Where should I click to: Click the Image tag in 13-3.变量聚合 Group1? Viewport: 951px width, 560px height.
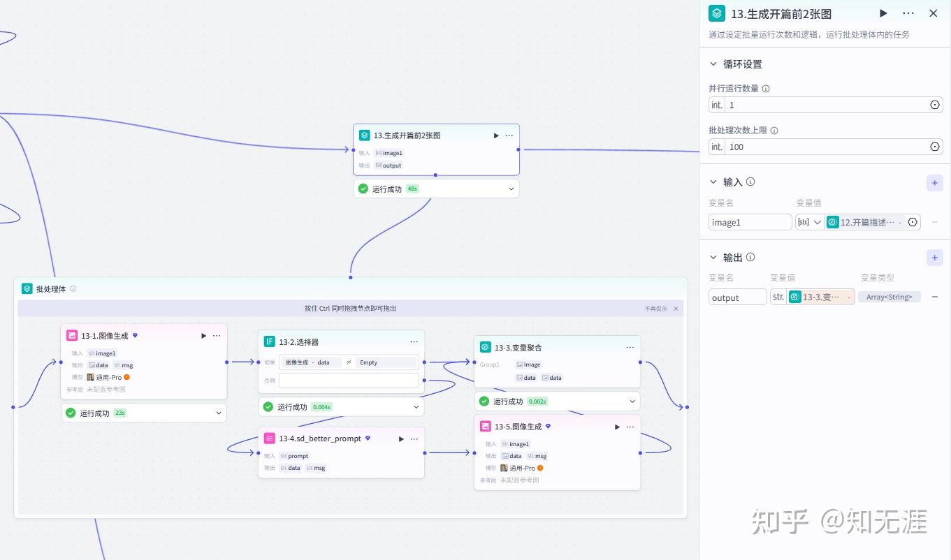528,364
